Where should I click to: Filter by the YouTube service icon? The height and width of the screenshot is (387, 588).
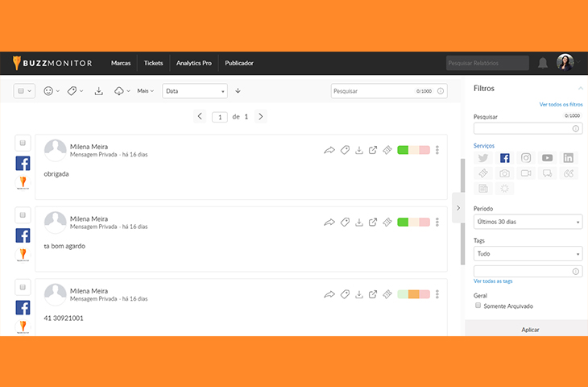tap(548, 158)
